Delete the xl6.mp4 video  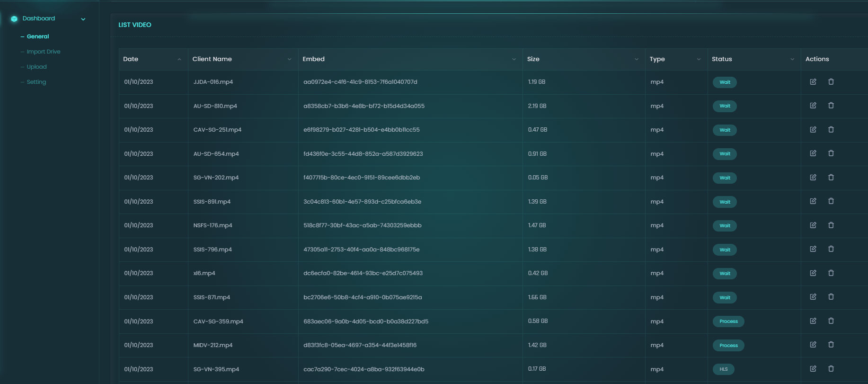(x=831, y=273)
